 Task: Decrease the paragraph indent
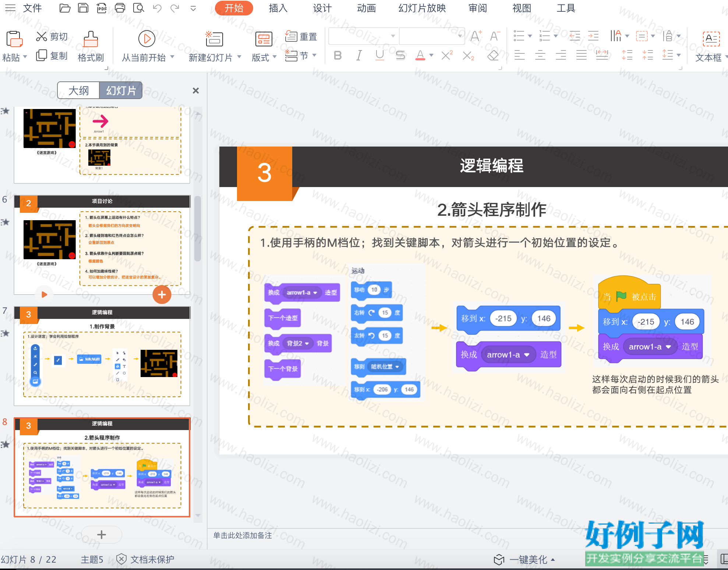click(575, 36)
